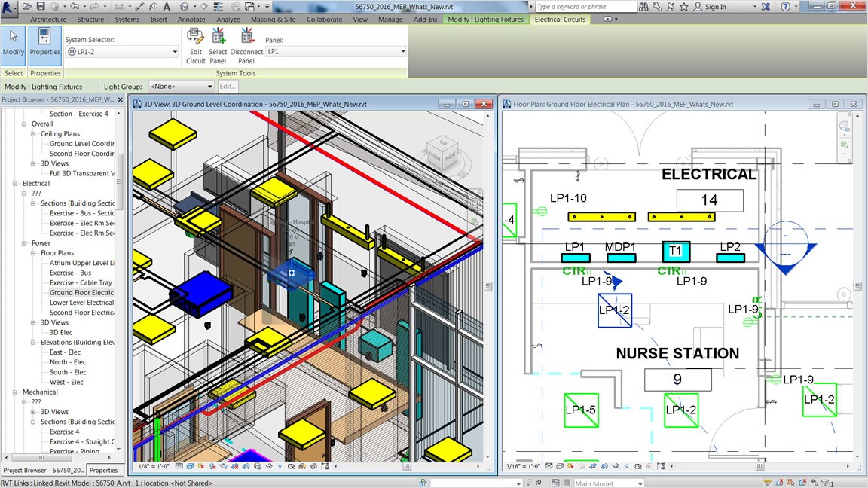Click the Select Panel tool

tap(218, 47)
